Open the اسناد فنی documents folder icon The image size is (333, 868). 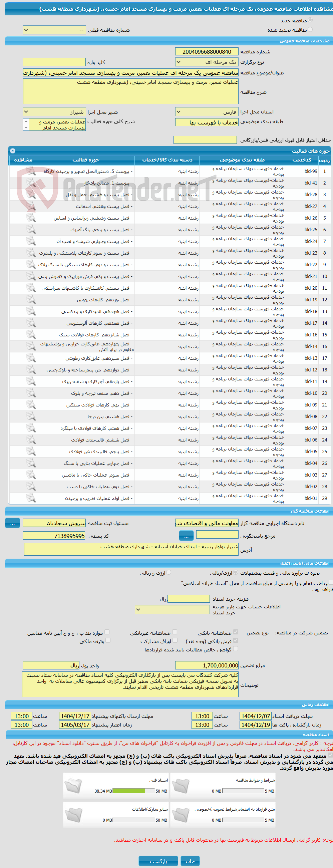pyautogui.click(x=73, y=786)
